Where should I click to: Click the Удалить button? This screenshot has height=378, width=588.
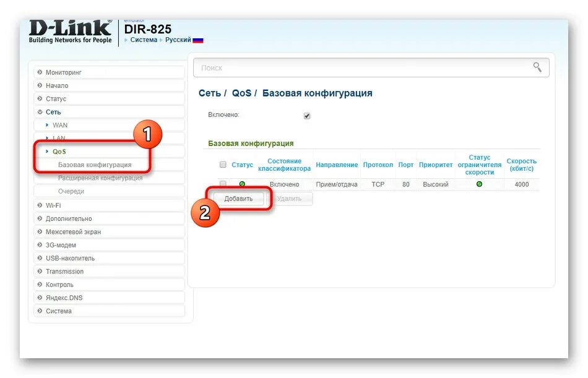(x=289, y=199)
